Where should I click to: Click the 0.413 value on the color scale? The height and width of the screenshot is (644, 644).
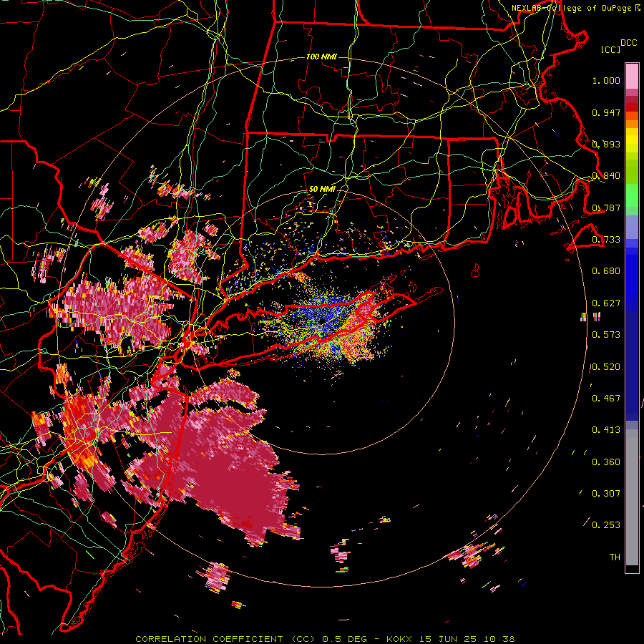tap(606, 430)
